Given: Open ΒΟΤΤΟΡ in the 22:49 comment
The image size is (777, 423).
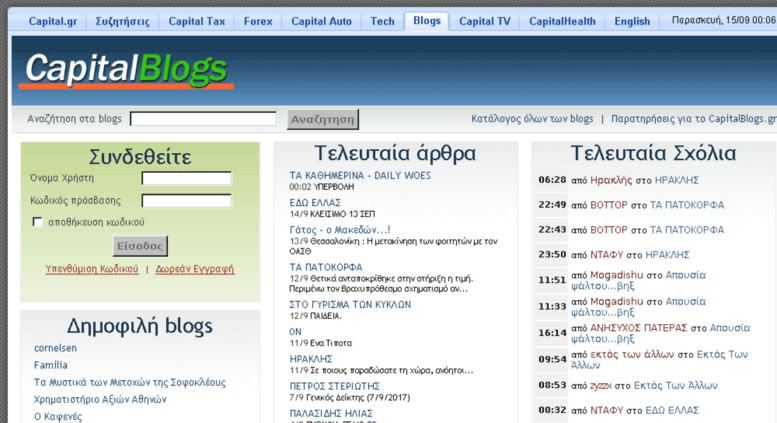Looking at the screenshot, I should tap(609, 205).
